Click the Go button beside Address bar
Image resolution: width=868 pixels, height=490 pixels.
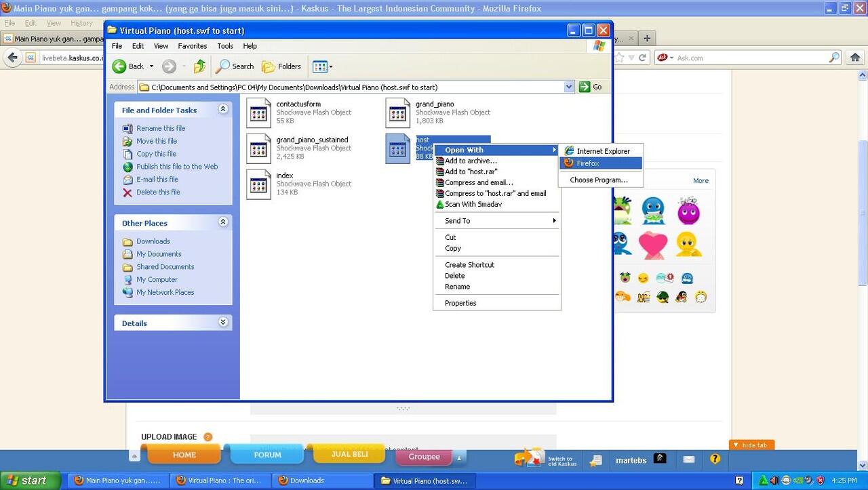(590, 87)
